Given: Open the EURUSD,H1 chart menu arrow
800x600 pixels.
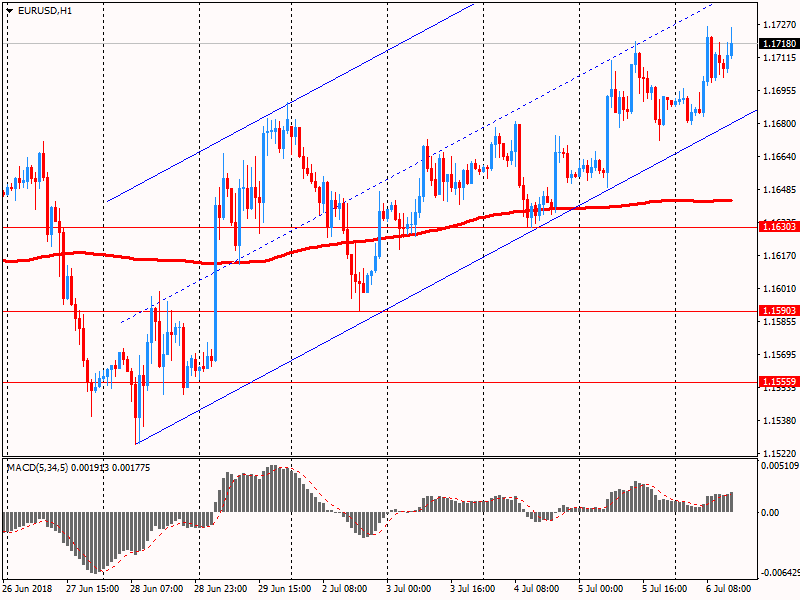Looking at the screenshot, I should (x=9, y=10).
